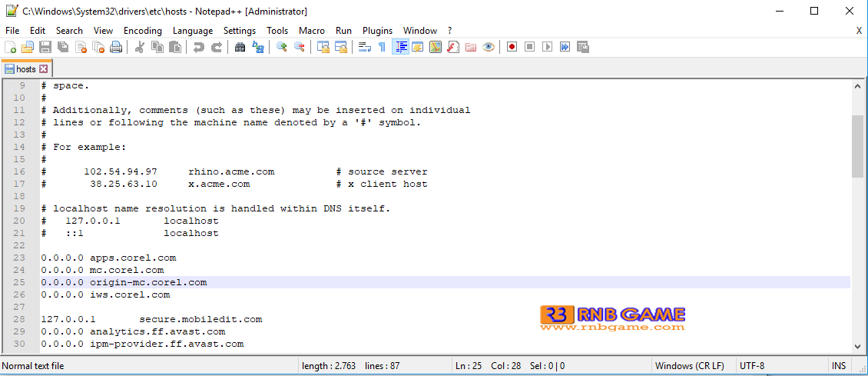Open the Language menu
The image size is (868, 376).
pyautogui.click(x=193, y=31)
